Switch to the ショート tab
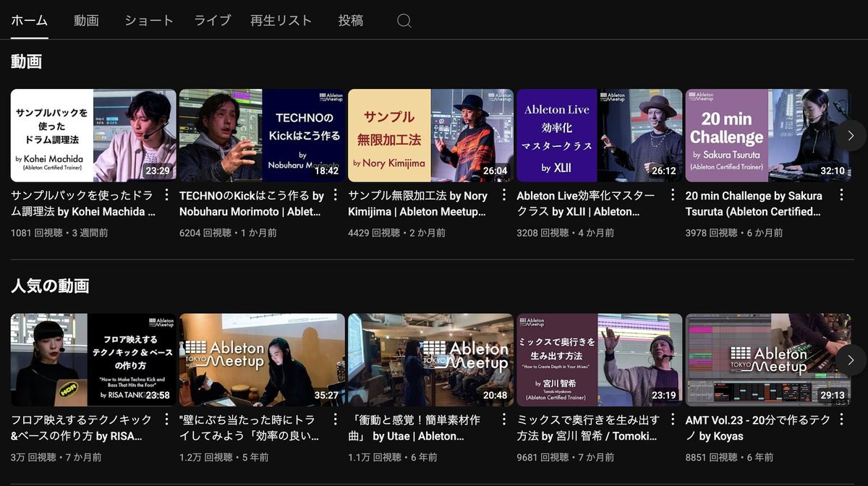Viewport: 868px width, 486px height. (149, 20)
